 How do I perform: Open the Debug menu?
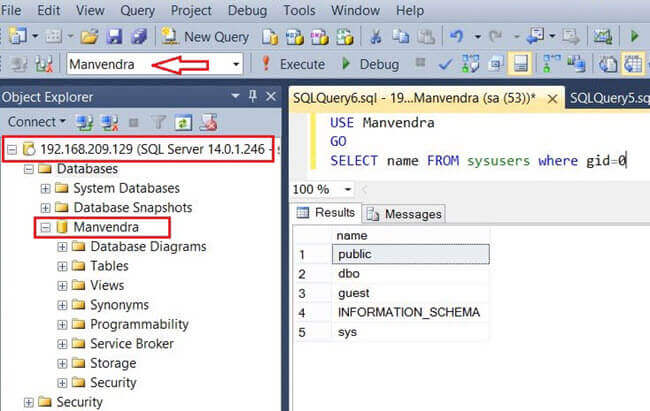tap(247, 10)
